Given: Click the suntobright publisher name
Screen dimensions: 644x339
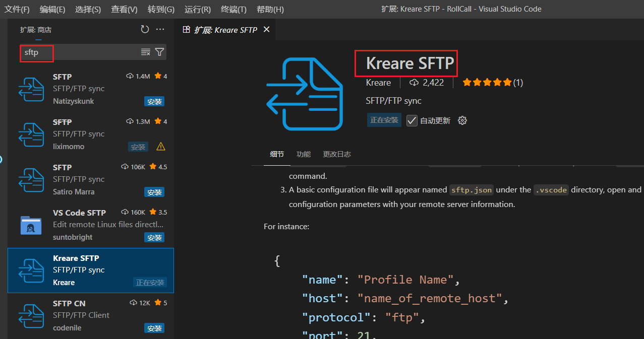Looking at the screenshot, I should pos(73,237).
